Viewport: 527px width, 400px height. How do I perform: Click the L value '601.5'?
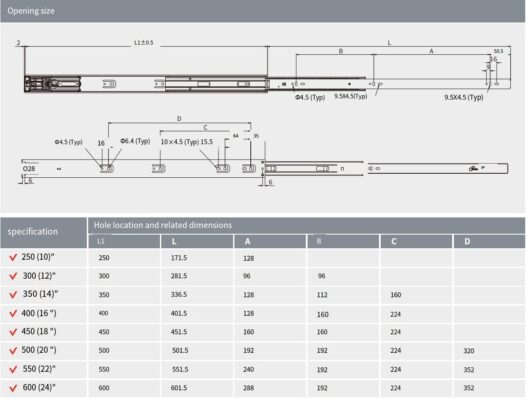[x=179, y=388]
